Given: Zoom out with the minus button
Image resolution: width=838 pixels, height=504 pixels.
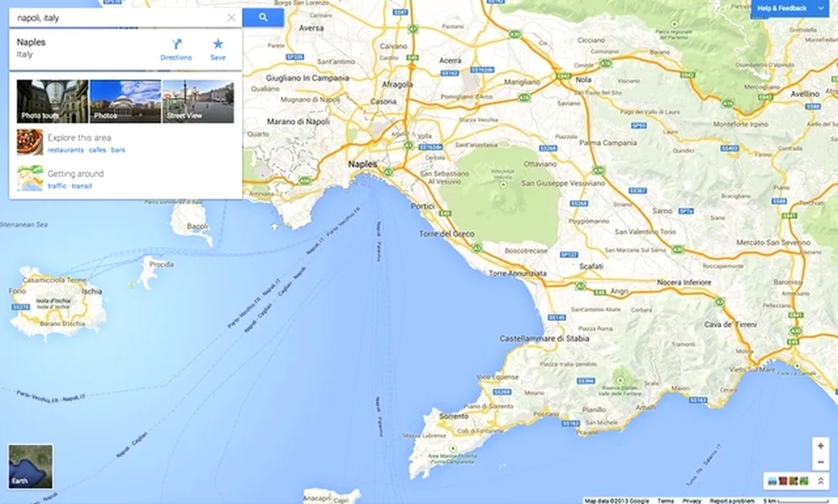Looking at the screenshot, I should click(821, 462).
